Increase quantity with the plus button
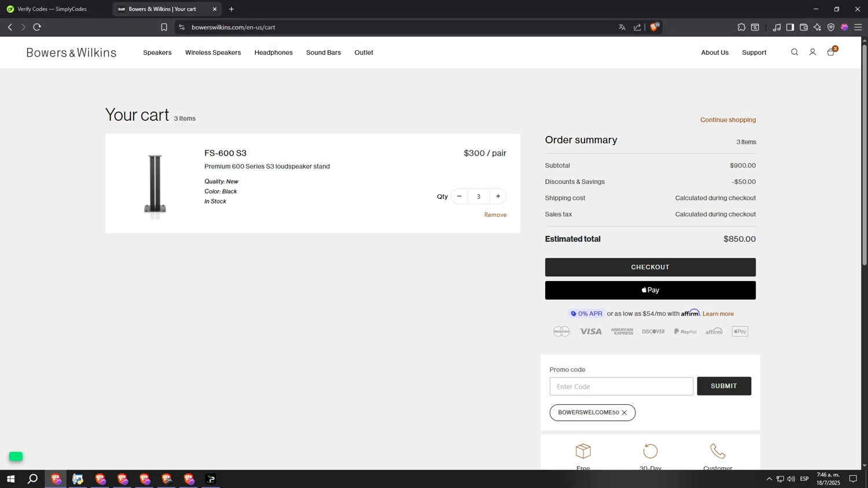This screenshot has height=488, width=868. coord(498,197)
